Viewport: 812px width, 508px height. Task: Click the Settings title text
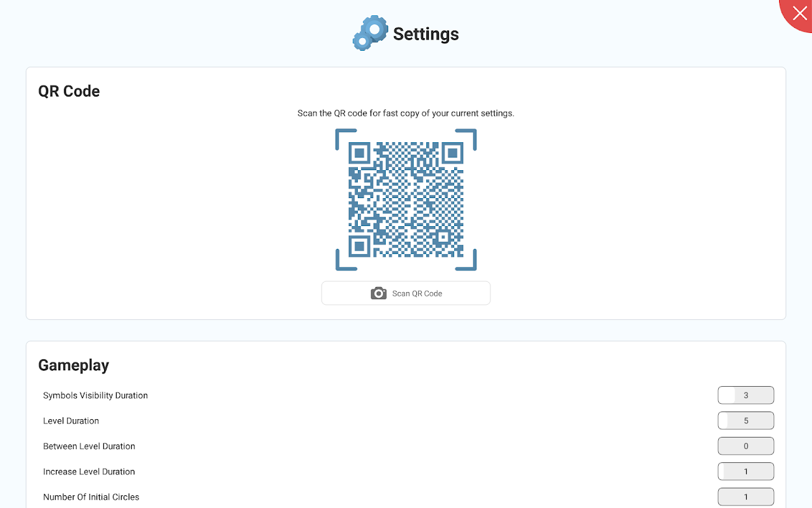426,34
